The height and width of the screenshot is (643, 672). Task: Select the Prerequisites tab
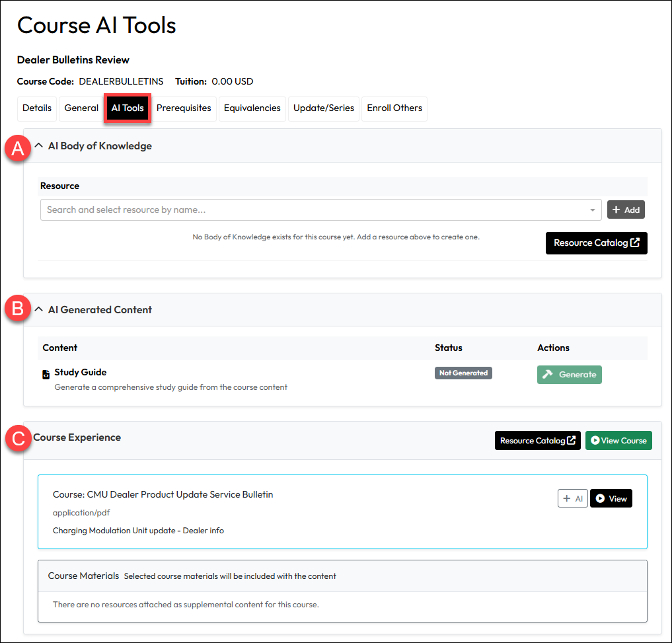click(184, 108)
